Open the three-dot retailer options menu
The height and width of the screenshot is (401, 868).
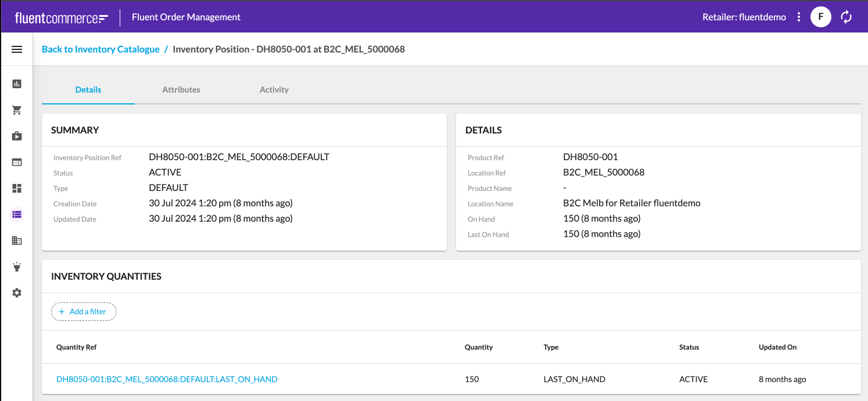(x=799, y=17)
